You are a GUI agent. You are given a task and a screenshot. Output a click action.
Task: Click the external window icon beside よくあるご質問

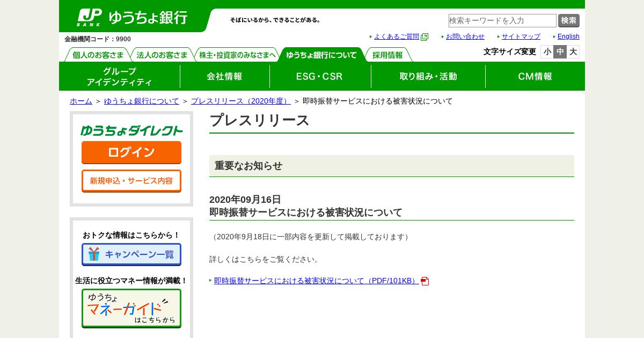tap(425, 37)
